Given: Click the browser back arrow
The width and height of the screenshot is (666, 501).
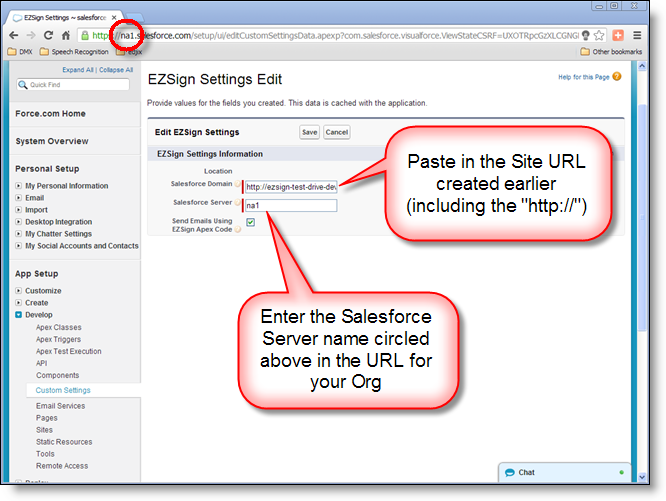Looking at the screenshot, I should click(x=14, y=35).
